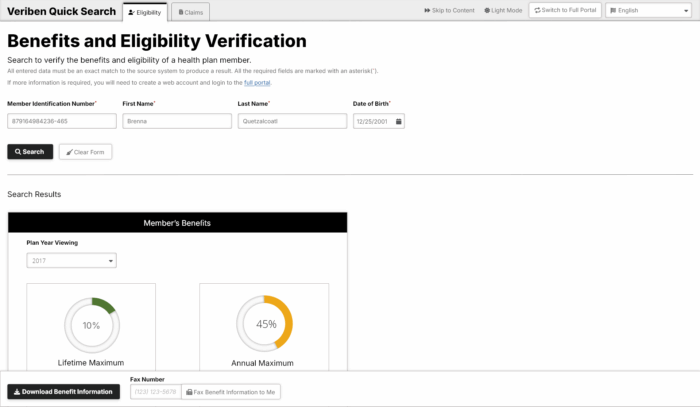The width and height of the screenshot is (700, 407).
Task: Toggle Light Mode display setting
Action: click(503, 10)
